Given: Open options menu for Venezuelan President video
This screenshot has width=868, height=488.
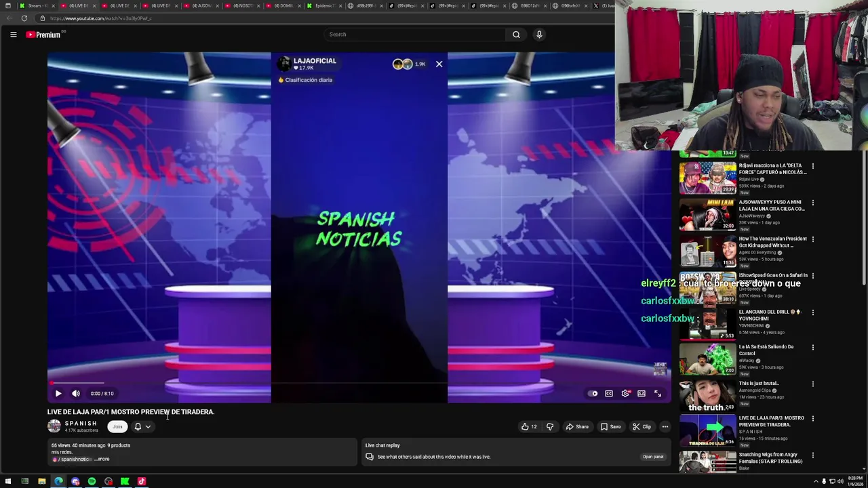Looking at the screenshot, I should click(812, 239).
